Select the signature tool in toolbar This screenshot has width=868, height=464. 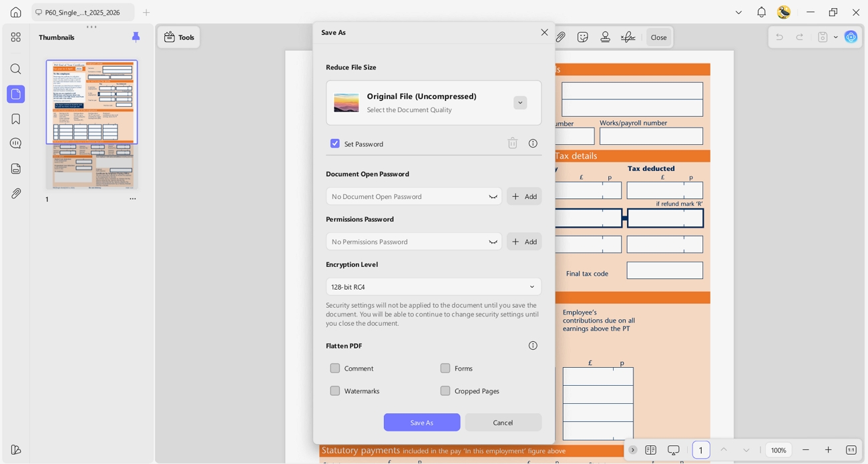pyautogui.click(x=628, y=37)
